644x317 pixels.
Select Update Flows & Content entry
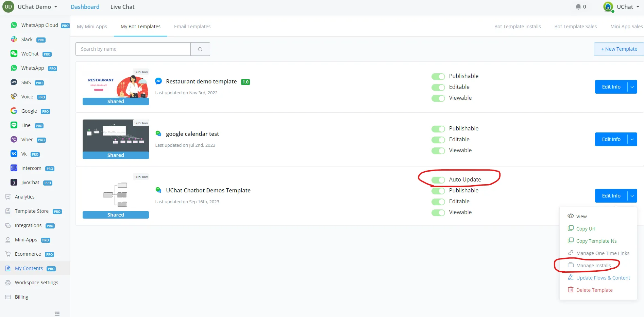[x=598, y=278]
